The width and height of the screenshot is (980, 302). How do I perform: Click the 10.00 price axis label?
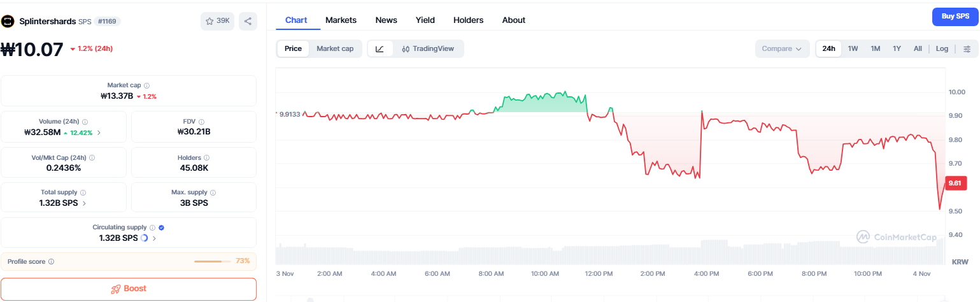pos(957,92)
